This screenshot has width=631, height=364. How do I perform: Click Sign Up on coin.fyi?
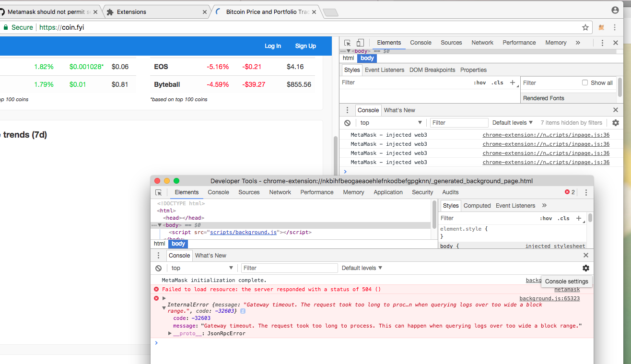click(305, 46)
